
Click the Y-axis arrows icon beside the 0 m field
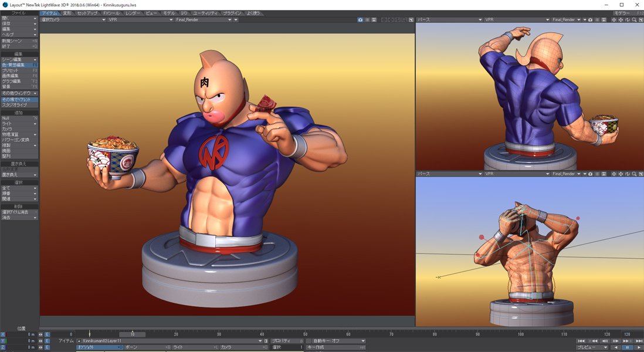click(40, 341)
